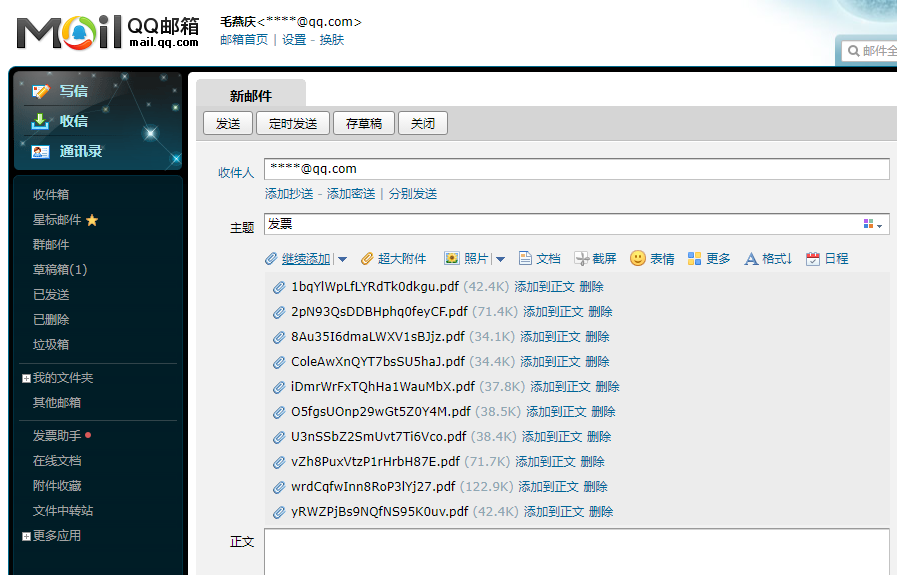The image size is (897, 575).
Task: Click the 更多 colored grid icon
Action: pos(695,259)
